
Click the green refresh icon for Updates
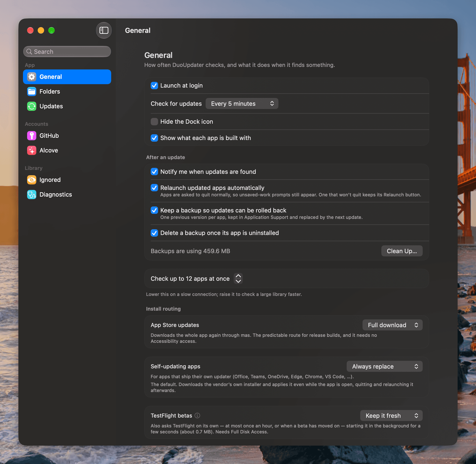pos(32,106)
